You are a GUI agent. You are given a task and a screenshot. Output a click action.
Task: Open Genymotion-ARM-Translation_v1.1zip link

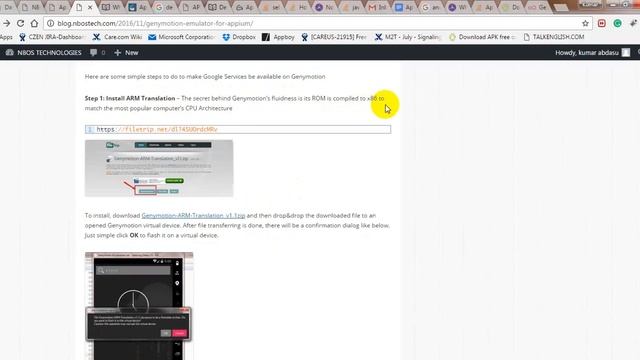click(193, 216)
